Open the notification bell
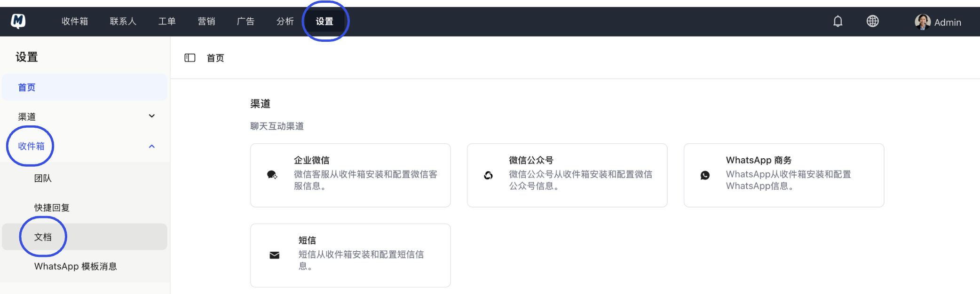 (838, 21)
